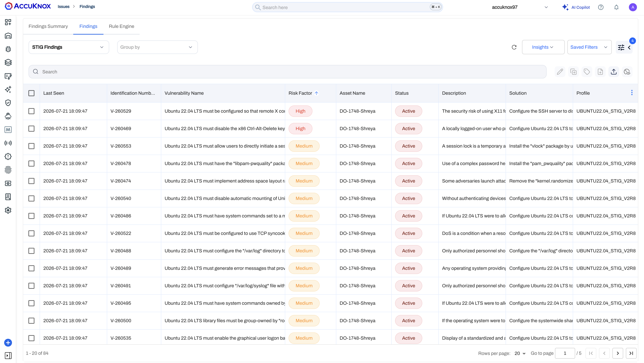
Task: Check the row for V-260478
Action: 31,164
